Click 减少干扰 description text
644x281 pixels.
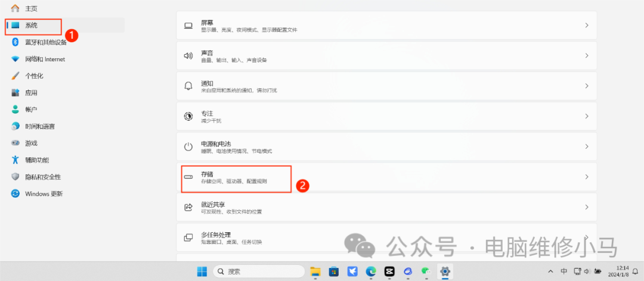coord(211,121)
